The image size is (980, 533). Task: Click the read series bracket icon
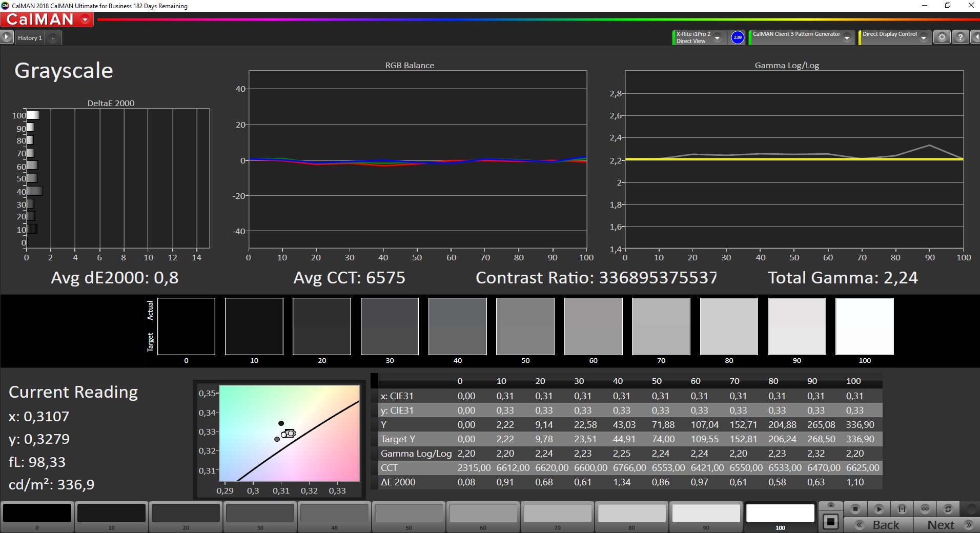[x=902, y=509]
